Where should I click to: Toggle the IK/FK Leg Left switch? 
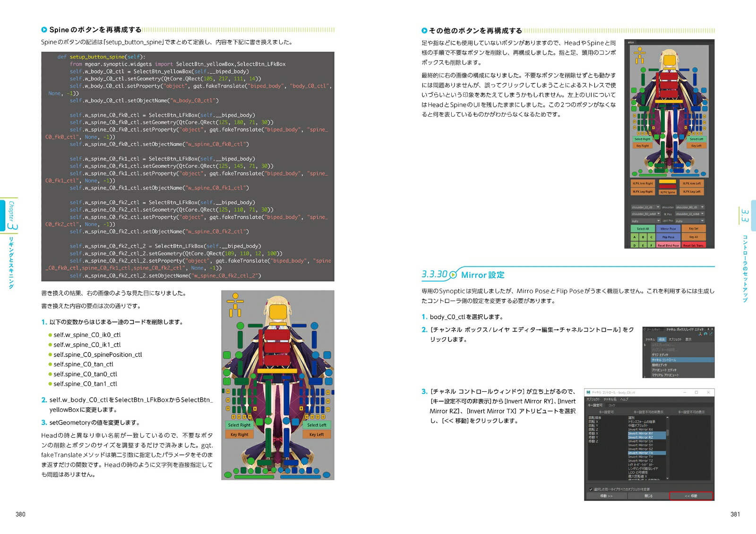click(x=692, y=191)
